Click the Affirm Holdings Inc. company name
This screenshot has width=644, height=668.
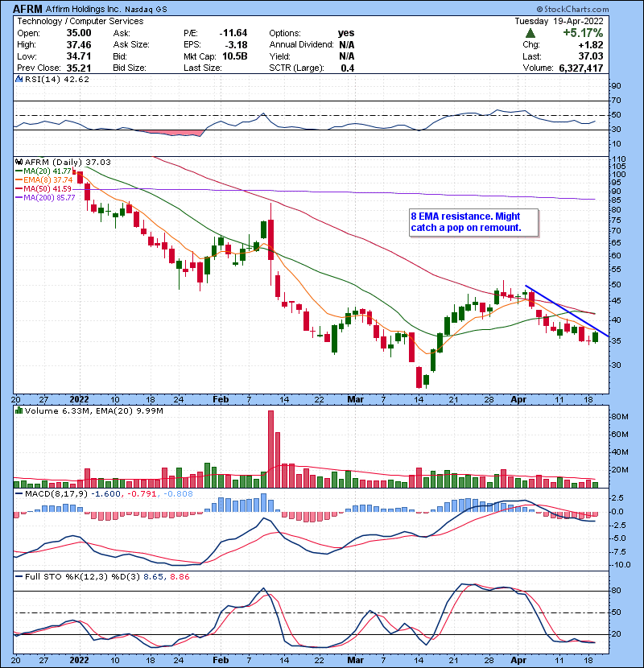point(83,9)
